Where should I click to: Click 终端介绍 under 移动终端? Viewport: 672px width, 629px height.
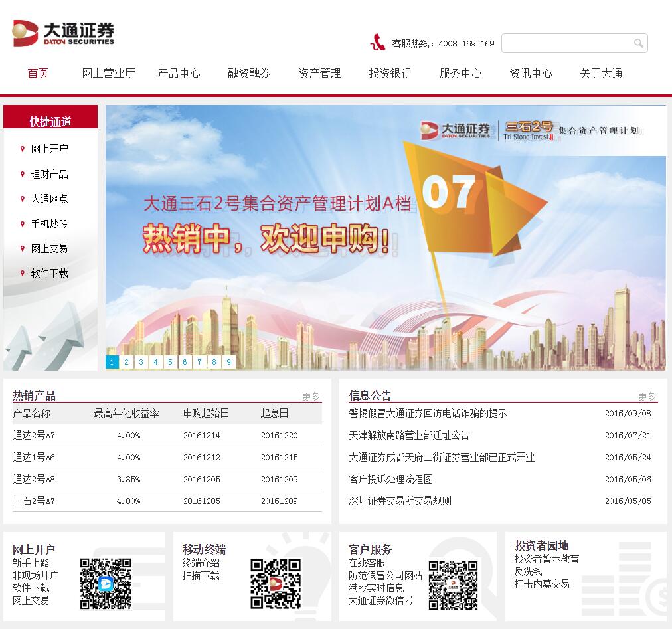coord(201,563)
